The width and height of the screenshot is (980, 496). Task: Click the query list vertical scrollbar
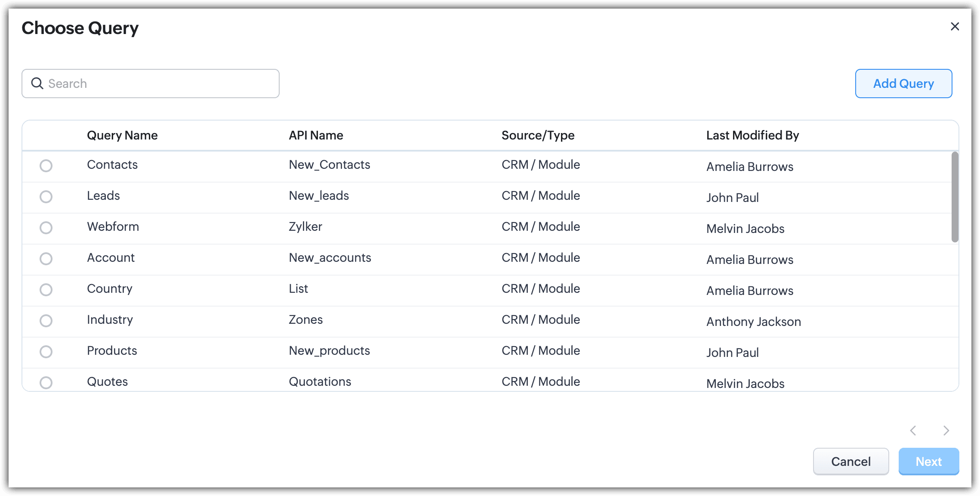pyautogui.click(x=955, y=197)
